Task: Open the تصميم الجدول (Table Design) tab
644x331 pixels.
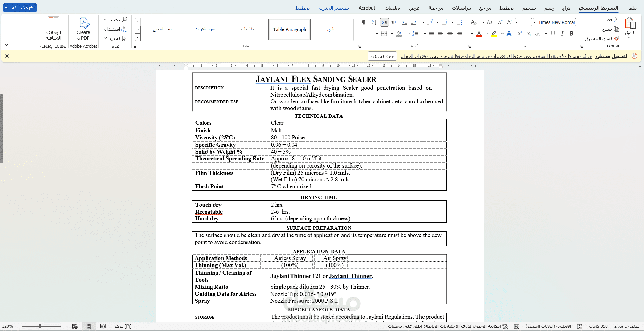Action: pyautogui.click(x=334, y=8)
